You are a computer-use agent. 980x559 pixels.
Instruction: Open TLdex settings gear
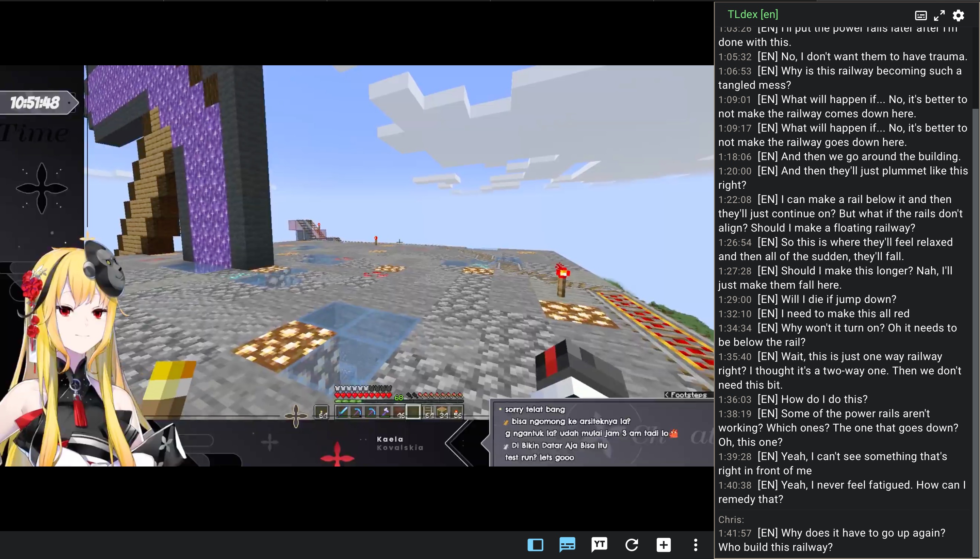click(x=959, y=15)
